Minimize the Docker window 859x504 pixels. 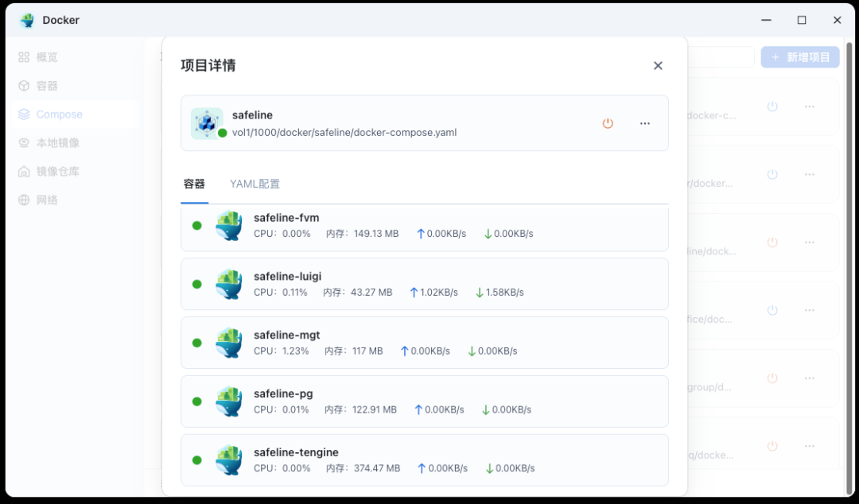coord(767,20)
